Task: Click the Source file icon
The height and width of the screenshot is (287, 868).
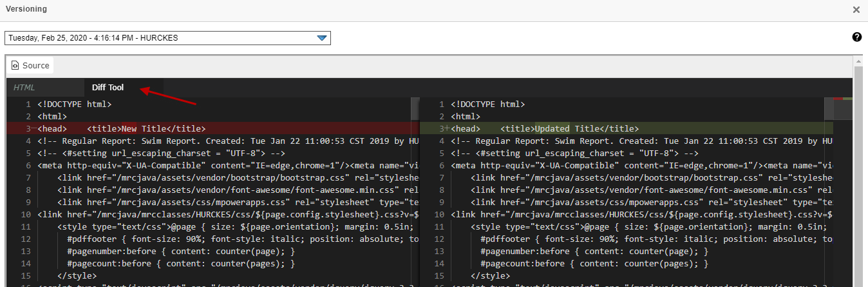Action: click(15, 66)
